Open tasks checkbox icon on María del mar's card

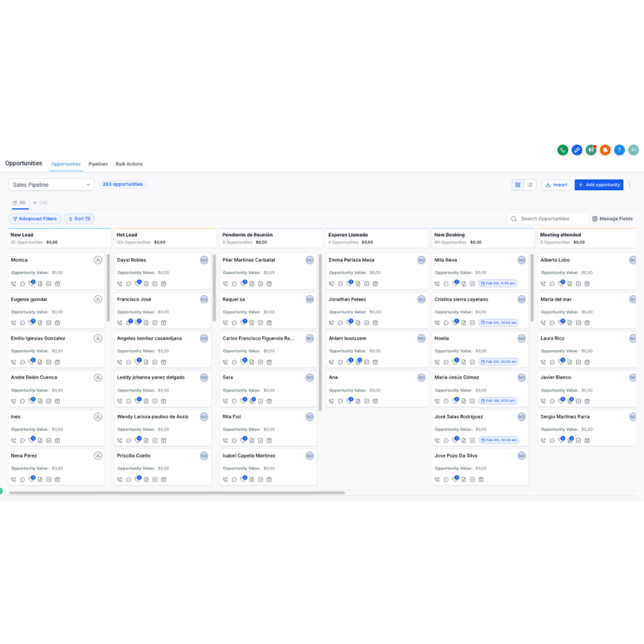pyautogui.click(x=578, y=323)
